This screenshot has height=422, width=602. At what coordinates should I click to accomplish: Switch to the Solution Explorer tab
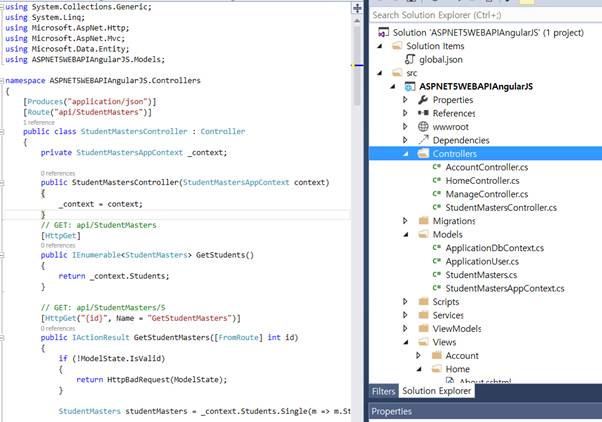[437, 391]
